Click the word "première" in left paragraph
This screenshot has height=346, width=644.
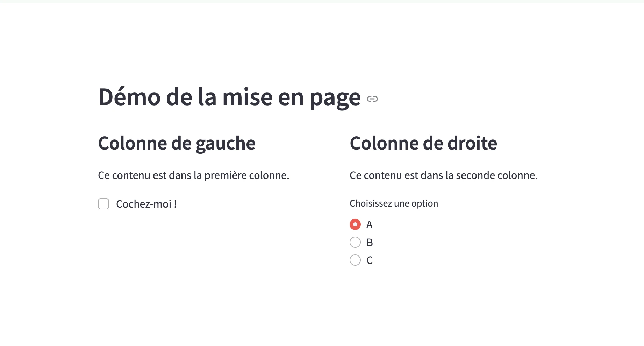[x=225, y=175]
